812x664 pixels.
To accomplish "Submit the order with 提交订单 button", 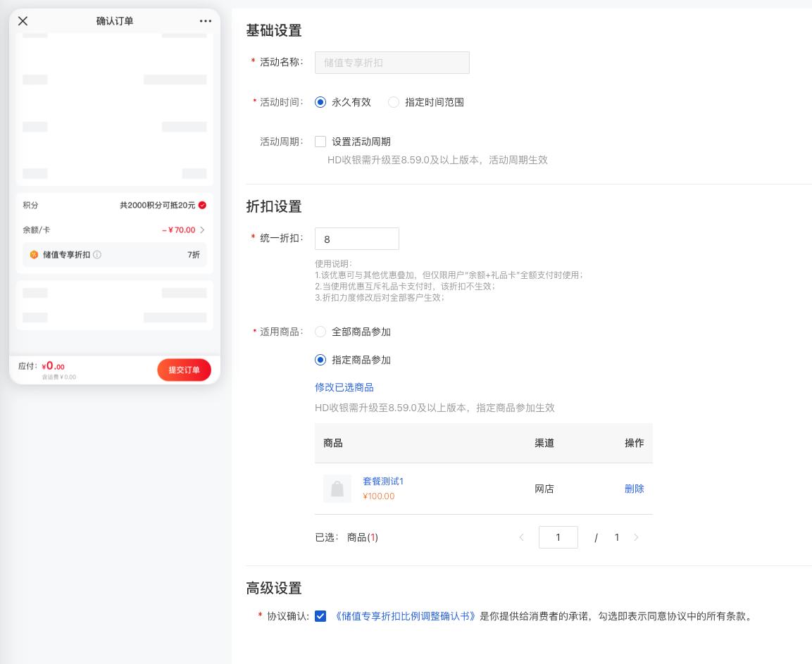I will click(x=184, y=370).
